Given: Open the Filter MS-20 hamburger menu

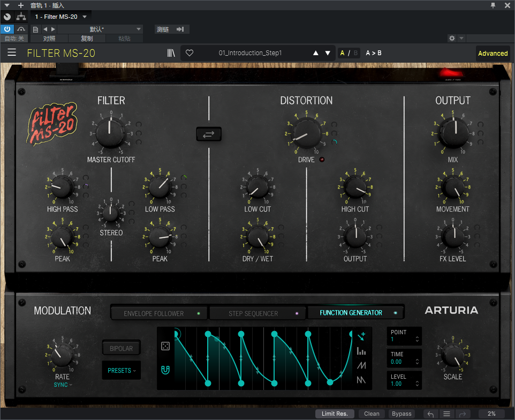Looking at the screenshot, I should [x=12, y=52].
